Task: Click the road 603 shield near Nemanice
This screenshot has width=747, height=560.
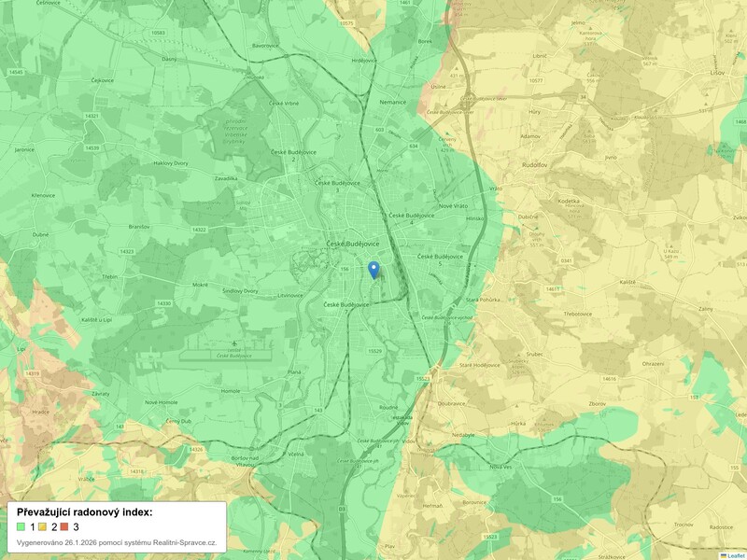Action: (x=379, y=130)
